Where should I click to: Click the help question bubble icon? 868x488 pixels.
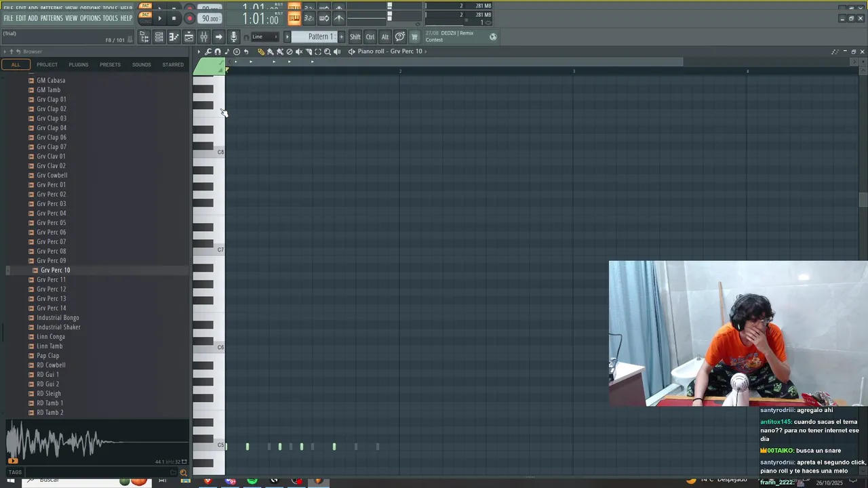[x=400, y=37]
